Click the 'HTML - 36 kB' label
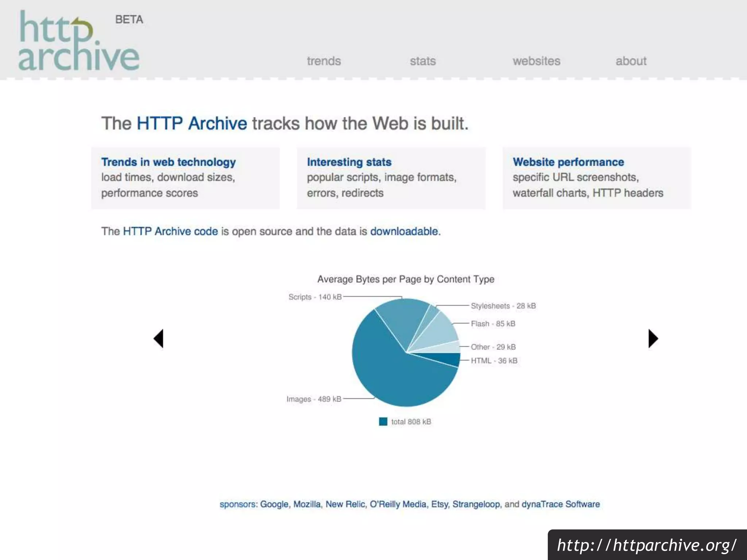Viewport: 747px width, 560px height. 494,361
